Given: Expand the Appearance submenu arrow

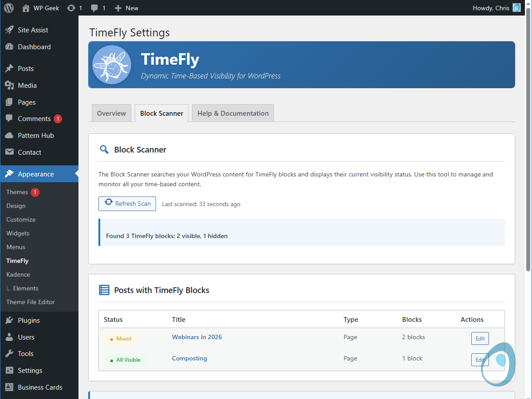Looking at the screenshot, I should tap(76, 174).
